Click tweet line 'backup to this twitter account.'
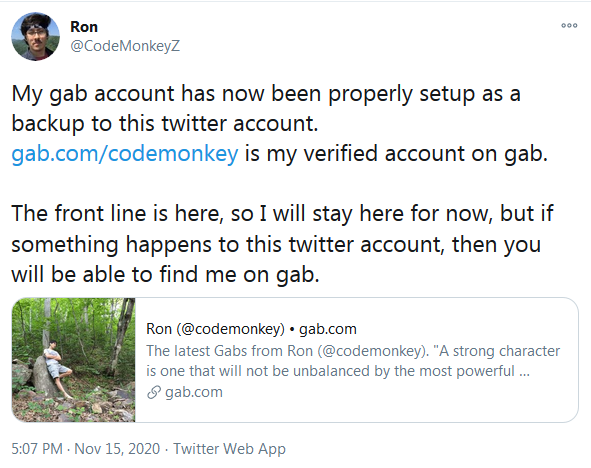Image resolution: width=591 pixels, height=468 pixels. [x=165, y=124]
